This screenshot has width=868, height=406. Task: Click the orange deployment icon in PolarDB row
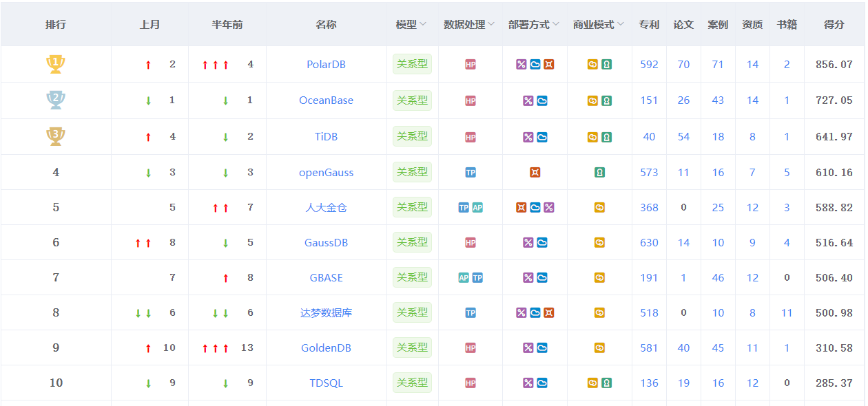tap(549, 65)
